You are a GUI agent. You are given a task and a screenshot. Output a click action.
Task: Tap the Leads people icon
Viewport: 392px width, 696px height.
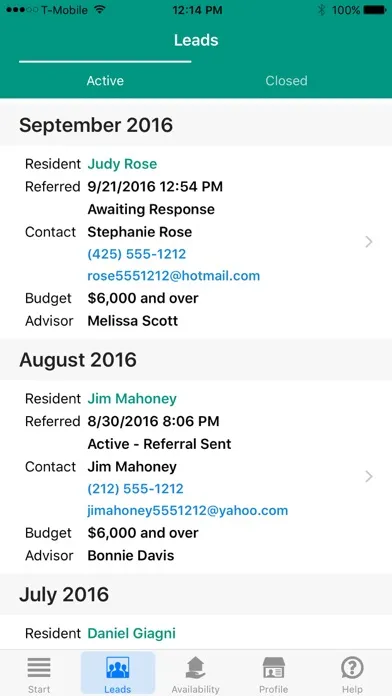(118, 668)
